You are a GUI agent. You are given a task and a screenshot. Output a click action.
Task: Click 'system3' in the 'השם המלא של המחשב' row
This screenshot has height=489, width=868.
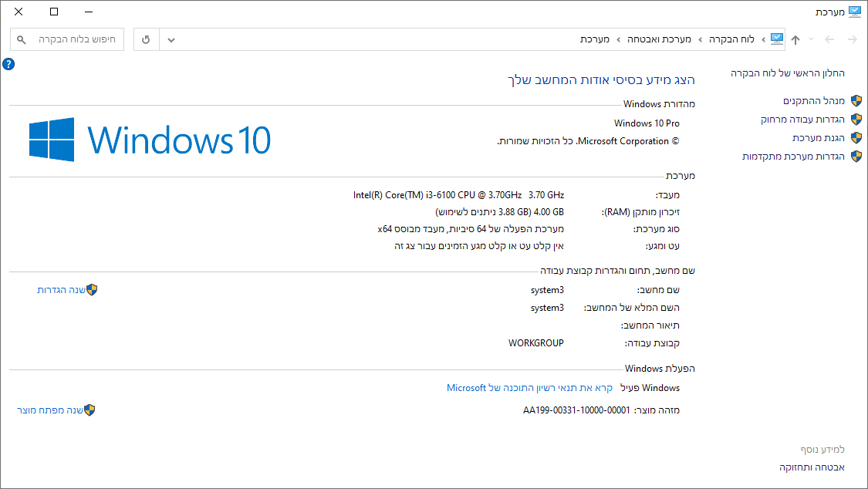pyautogui.click(x=547, y=308)
